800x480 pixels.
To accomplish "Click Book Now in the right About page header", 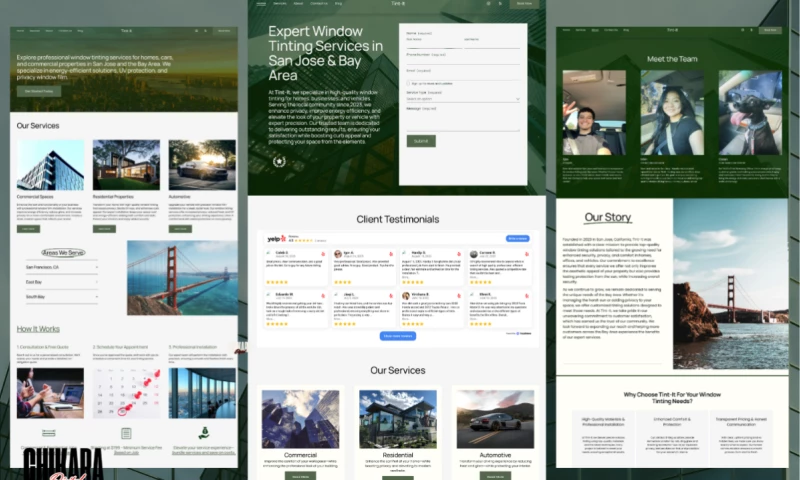I will pos(770,30).
